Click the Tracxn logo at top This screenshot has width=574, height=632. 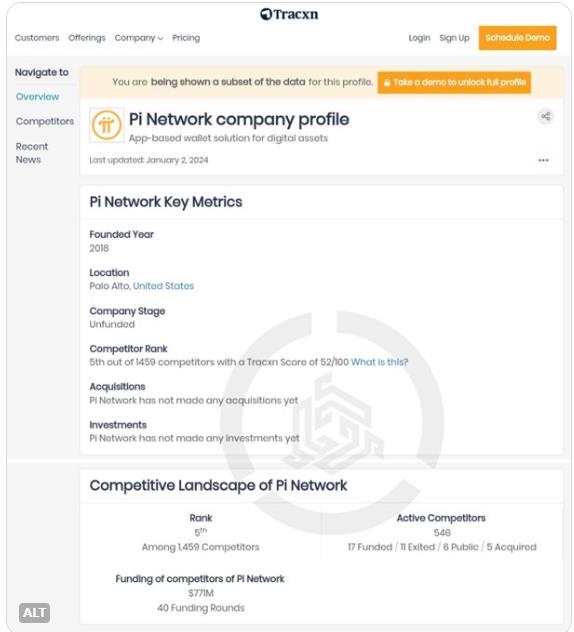click(x=289, y=14)
